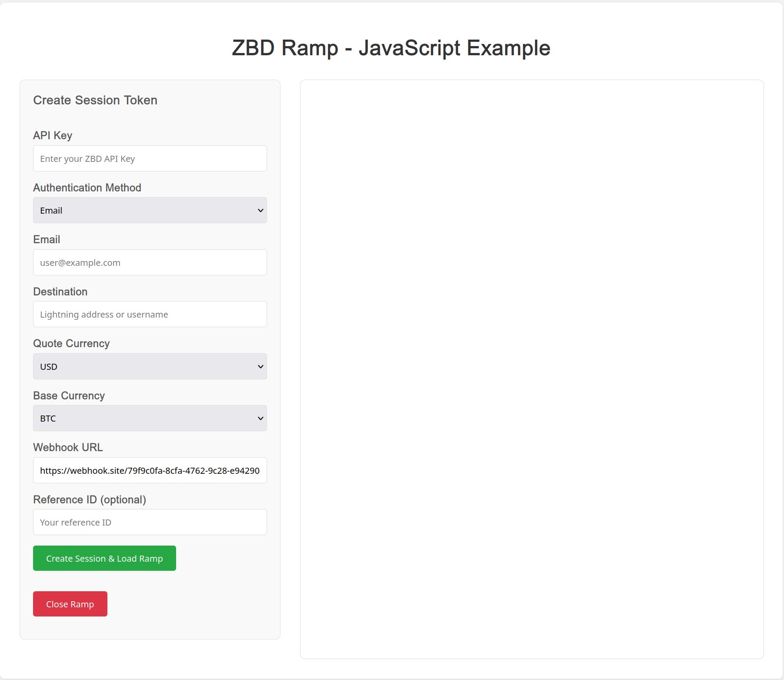This screenshot has width=784, height=680.
Task: Click the Destination label text
Action: pos(60,291)
